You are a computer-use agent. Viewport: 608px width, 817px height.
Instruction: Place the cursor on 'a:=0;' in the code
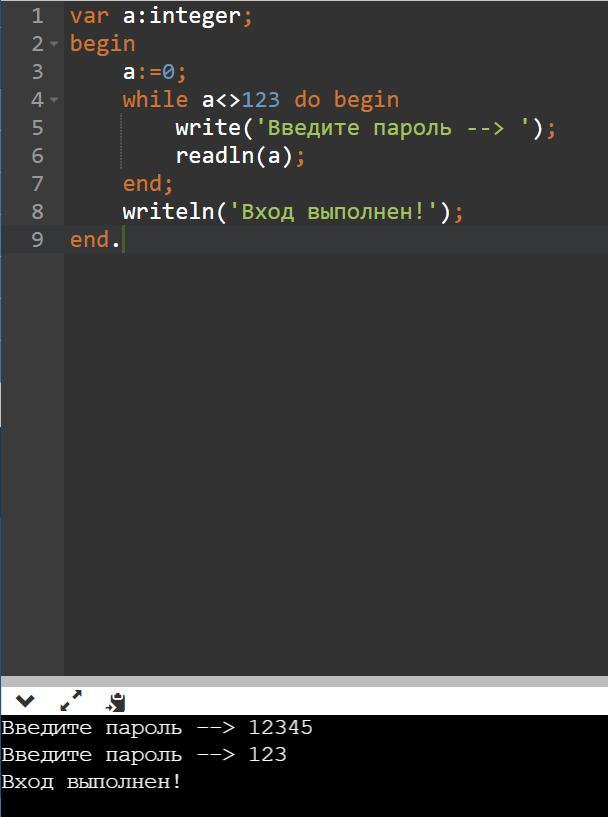coord(154,72)
